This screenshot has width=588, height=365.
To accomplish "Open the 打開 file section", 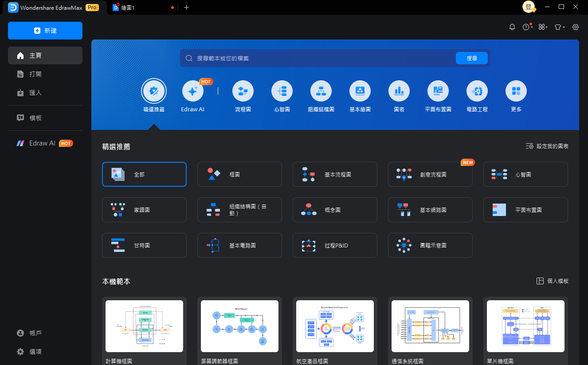I will point(45,74).
